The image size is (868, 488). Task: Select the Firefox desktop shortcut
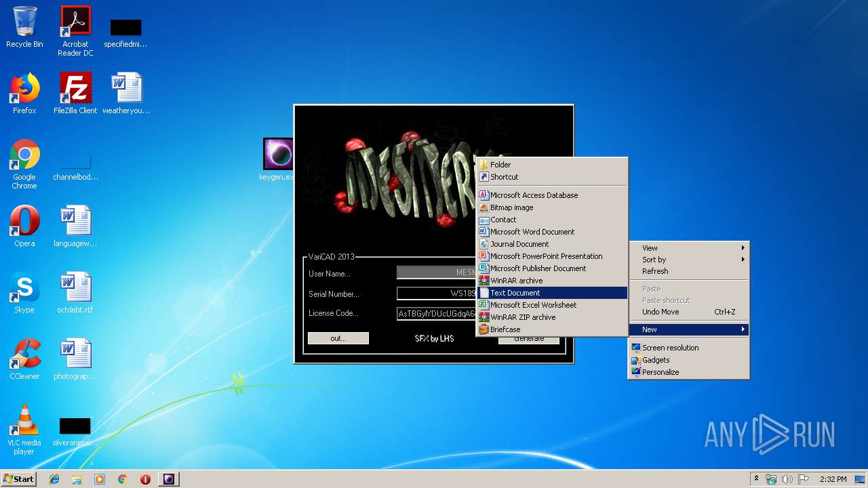(x=24, y=94)
